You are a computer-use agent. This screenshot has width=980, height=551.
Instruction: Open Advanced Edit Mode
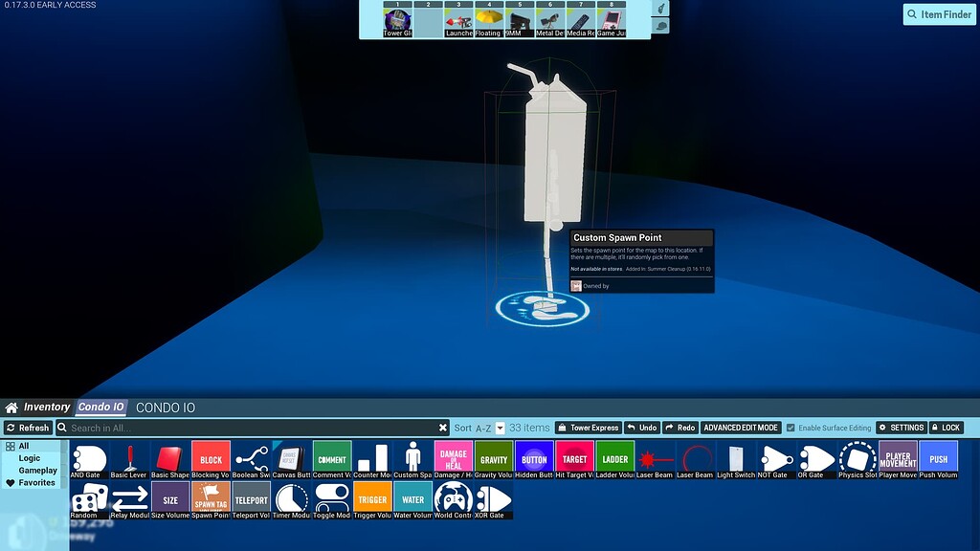(x=741, y=428)
